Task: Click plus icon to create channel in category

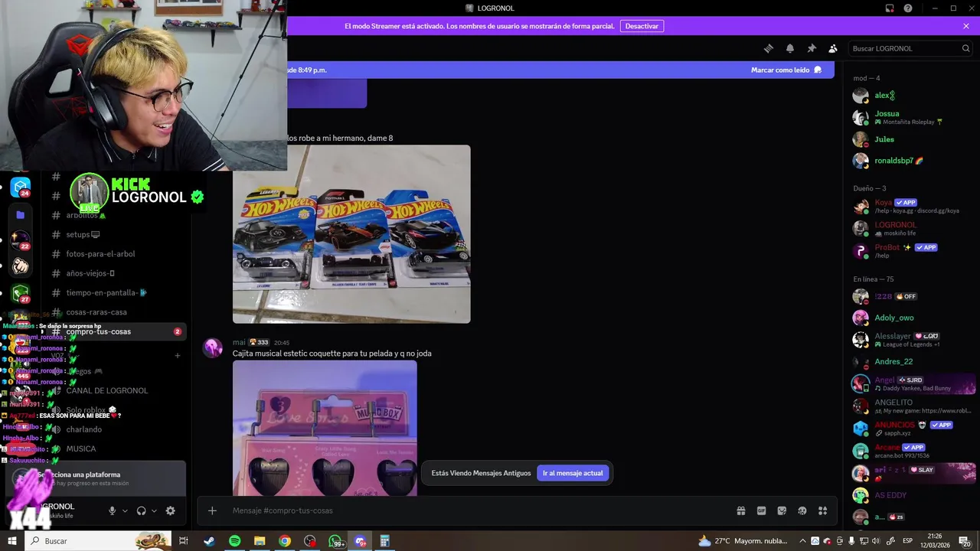Action: tap(178, 355)
